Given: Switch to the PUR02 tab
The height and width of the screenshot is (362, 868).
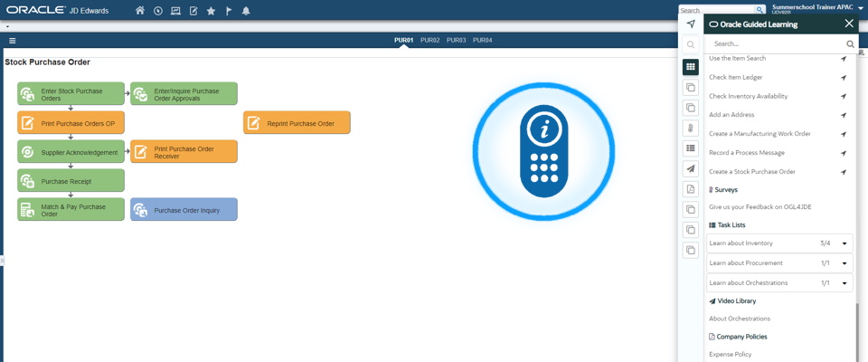Looking at the screenshot, I should [x=430, y=41].
